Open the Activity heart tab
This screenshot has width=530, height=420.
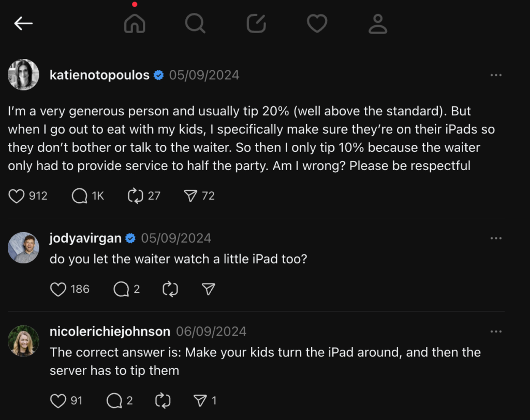(317, 23)
